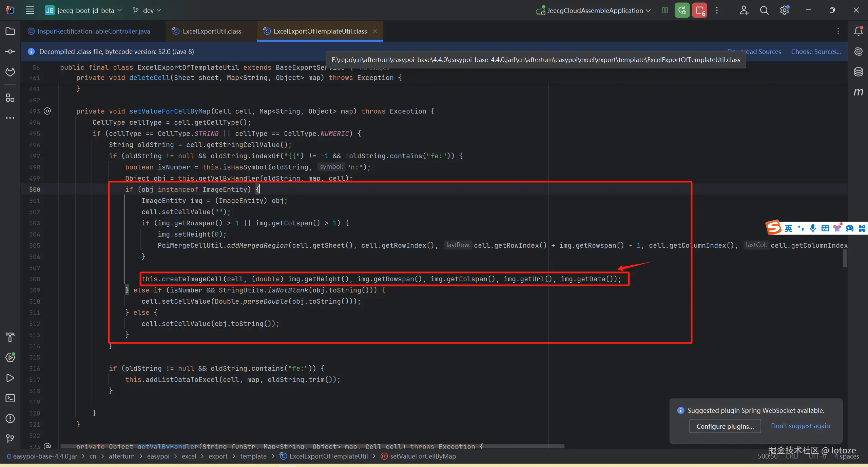Viewport: 868px width, 467px height.
Task: Click Configure plugins button
Action: click(x=725, y=426)
